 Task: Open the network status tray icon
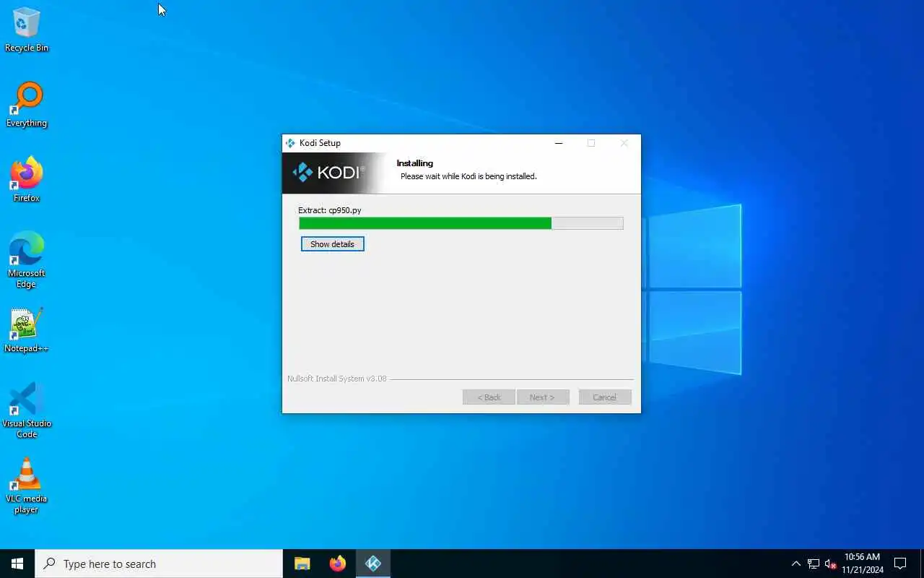814,564
